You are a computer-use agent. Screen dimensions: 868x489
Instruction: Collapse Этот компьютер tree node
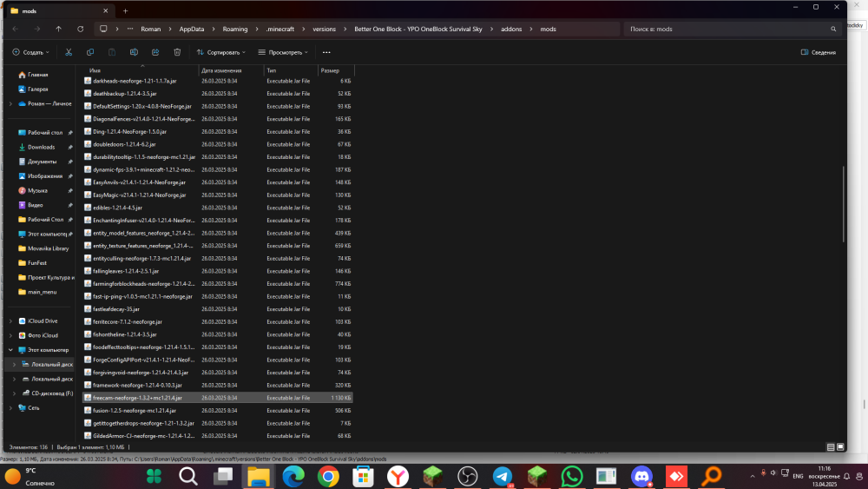[x=10, y=350]
